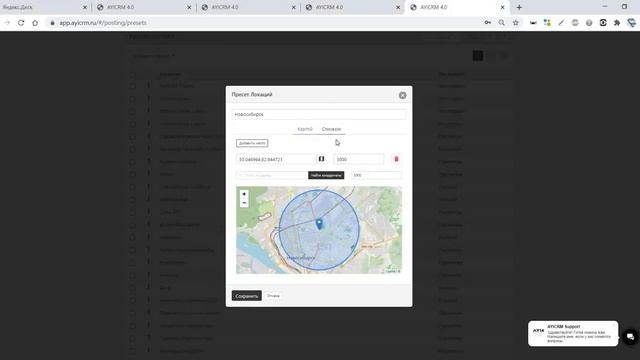
Task: Open the AYICRM Support chat message
Action: coord(573,333)
